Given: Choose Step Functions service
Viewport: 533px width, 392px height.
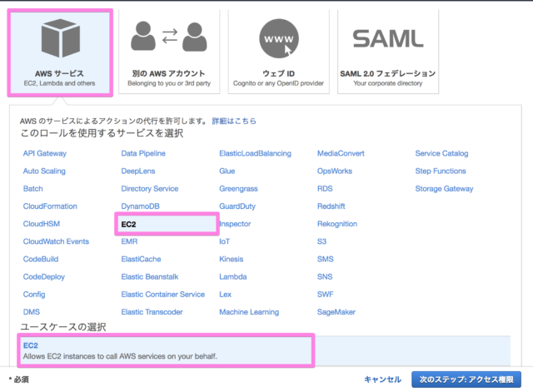Looking at the screenshot, I should coord(441,171).
